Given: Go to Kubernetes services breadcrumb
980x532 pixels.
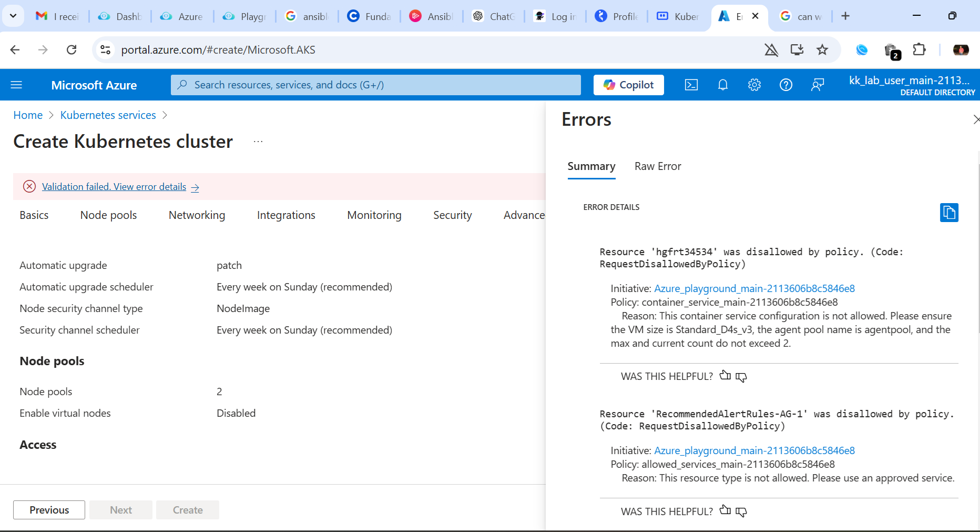Looking at the screenshot, I should coord(108,115).
